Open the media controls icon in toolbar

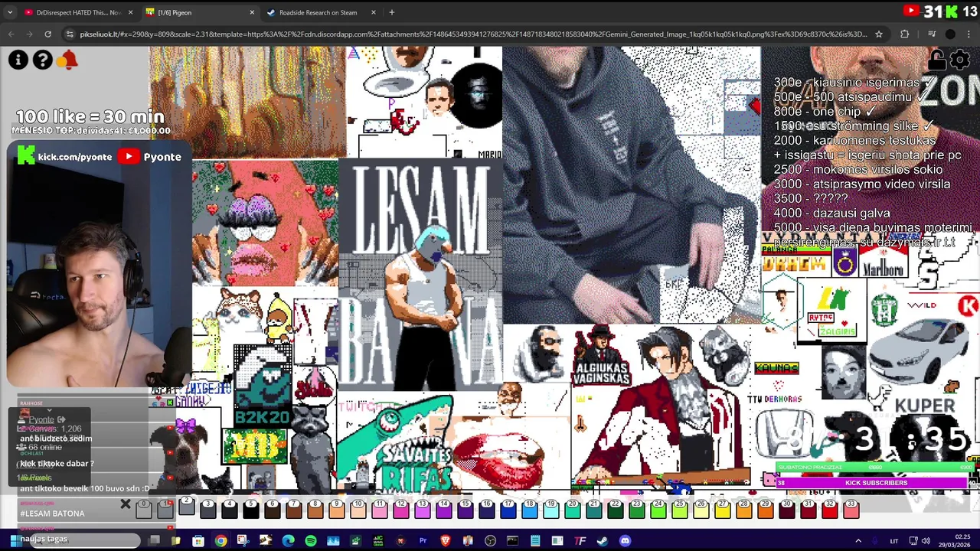932,34
